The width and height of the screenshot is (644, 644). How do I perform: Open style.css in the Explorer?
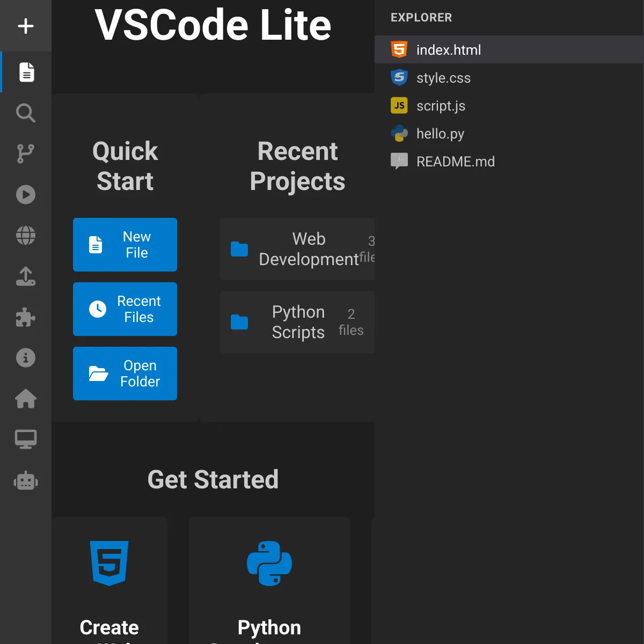pyautogui.click(x=509, y=77)
